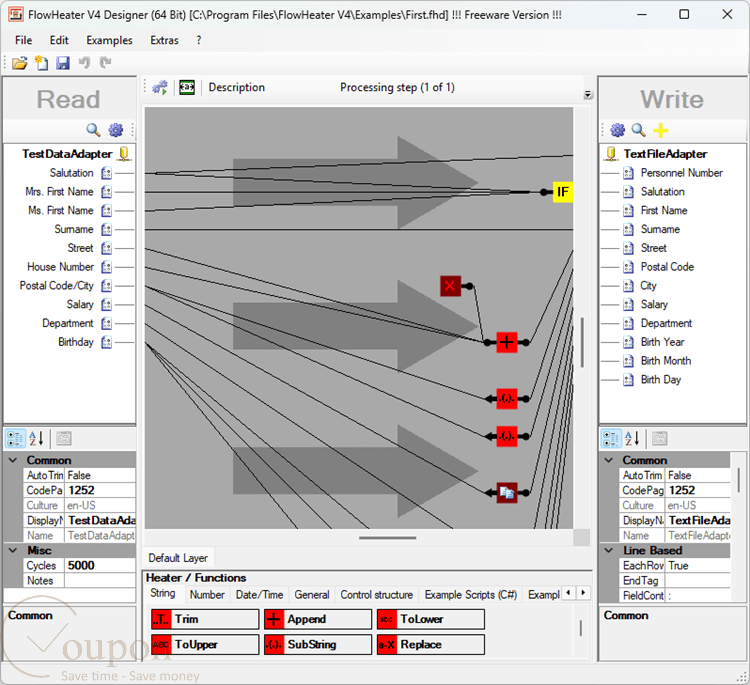
Task: Open the Examples menu
Action: 109,40
